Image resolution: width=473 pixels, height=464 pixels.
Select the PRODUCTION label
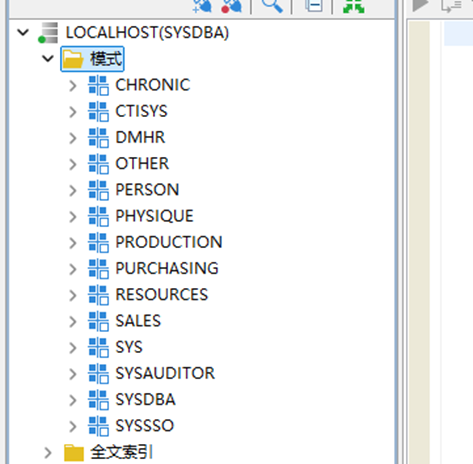[x=169, y=242]
